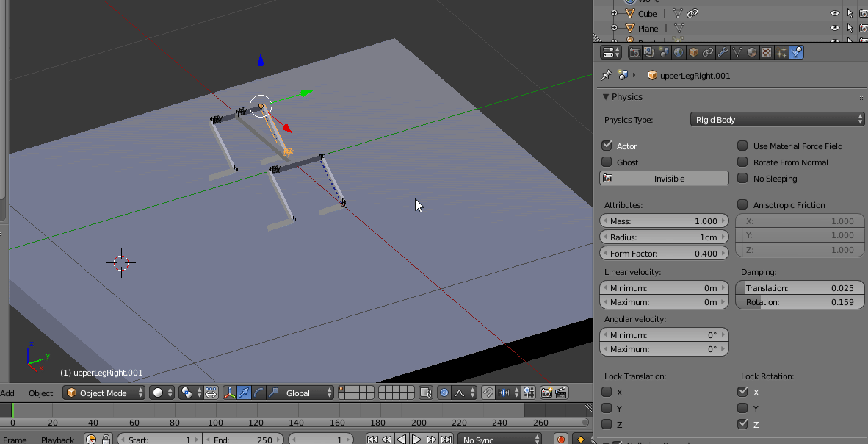This screenshot has width=868, height=444.
Task: Open the Physics Type dropdown
Action: tap(777, 119)
